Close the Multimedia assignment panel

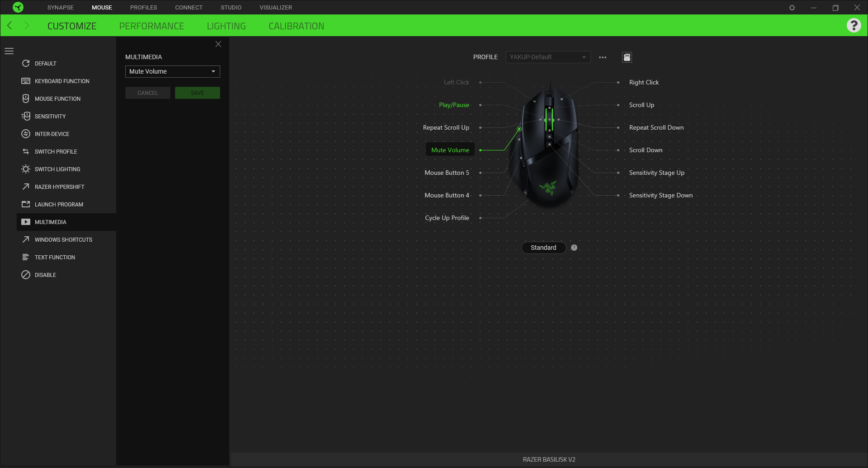218,44
